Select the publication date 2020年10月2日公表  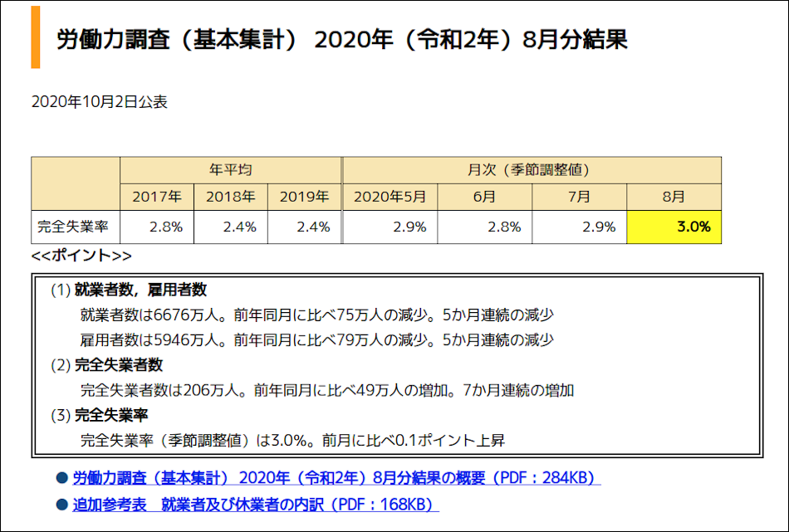click(x=99, y=102)
